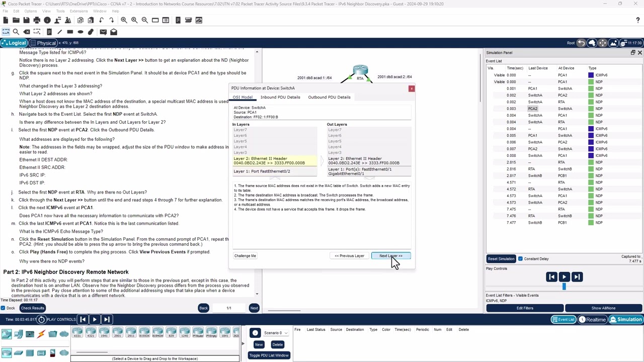Click the New Cluster cloud icon
Viewport: 644px width, 362px height.
tap(592, 43)
